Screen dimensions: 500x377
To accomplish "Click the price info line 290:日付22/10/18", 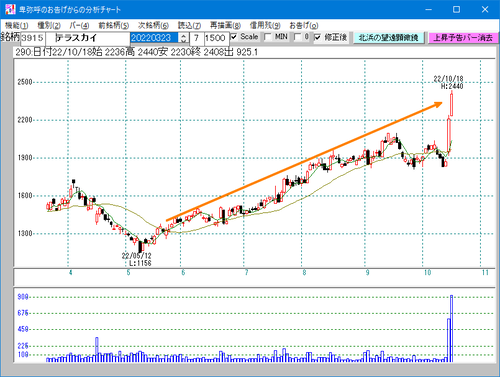I will pos(136,52).
